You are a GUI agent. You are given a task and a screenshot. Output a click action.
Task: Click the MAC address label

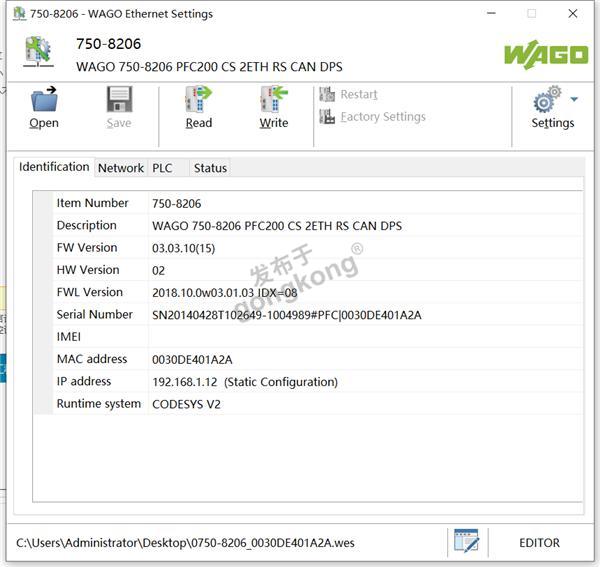point(92,359)
